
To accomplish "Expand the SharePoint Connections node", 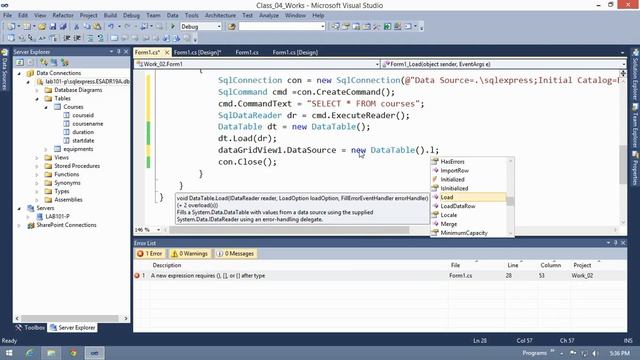I will 19,225.
